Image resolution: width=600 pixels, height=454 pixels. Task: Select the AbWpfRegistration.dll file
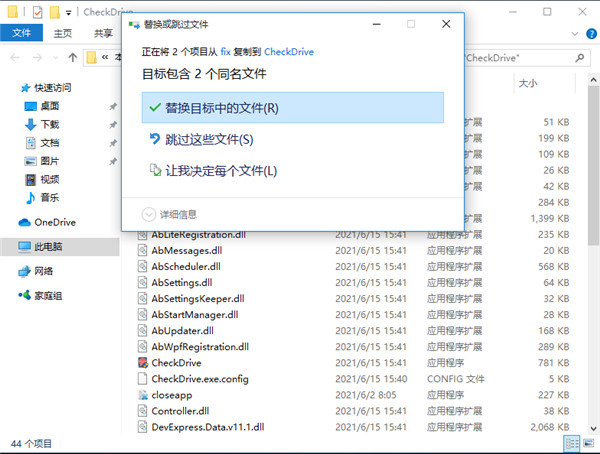point(200,347)
